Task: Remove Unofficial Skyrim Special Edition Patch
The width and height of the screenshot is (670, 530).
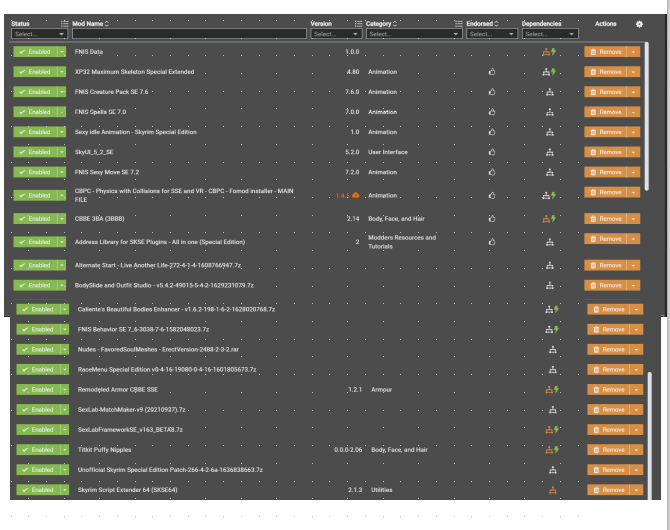Action: coord(608,470)
